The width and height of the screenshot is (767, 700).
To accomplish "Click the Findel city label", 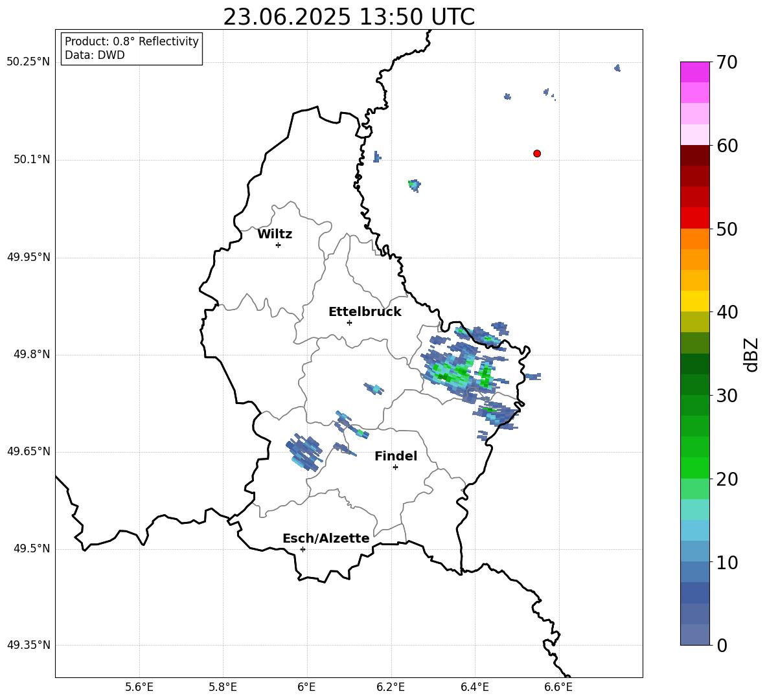I will 396,456.
